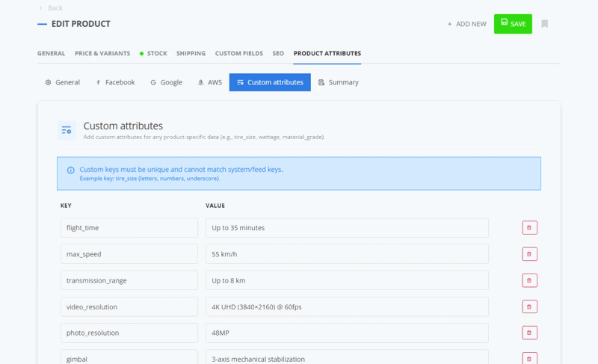Open the GENERAL product tab

pyautogui.click(x=51, y=53)
